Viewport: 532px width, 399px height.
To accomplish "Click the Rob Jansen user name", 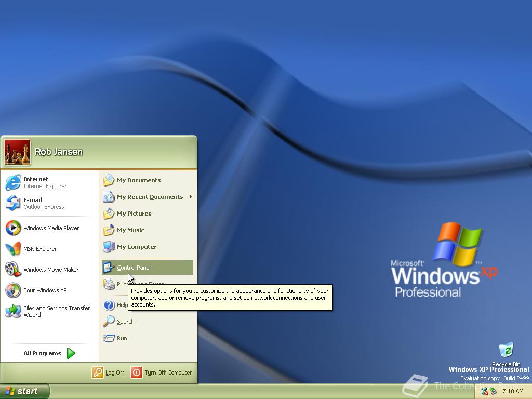I will [59, 152].
